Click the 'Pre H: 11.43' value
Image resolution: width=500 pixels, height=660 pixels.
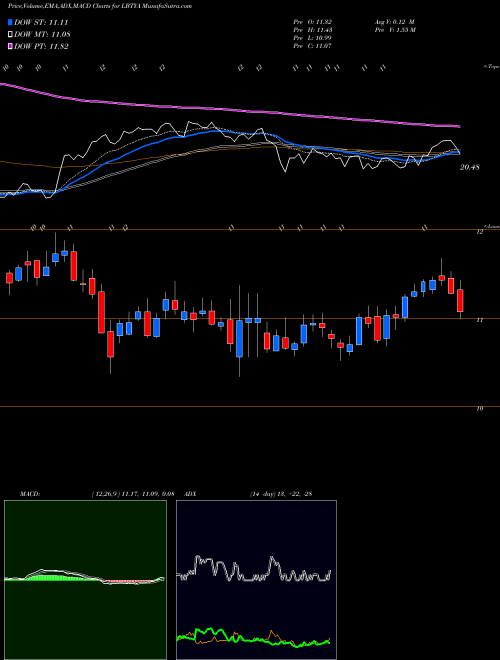314,30
